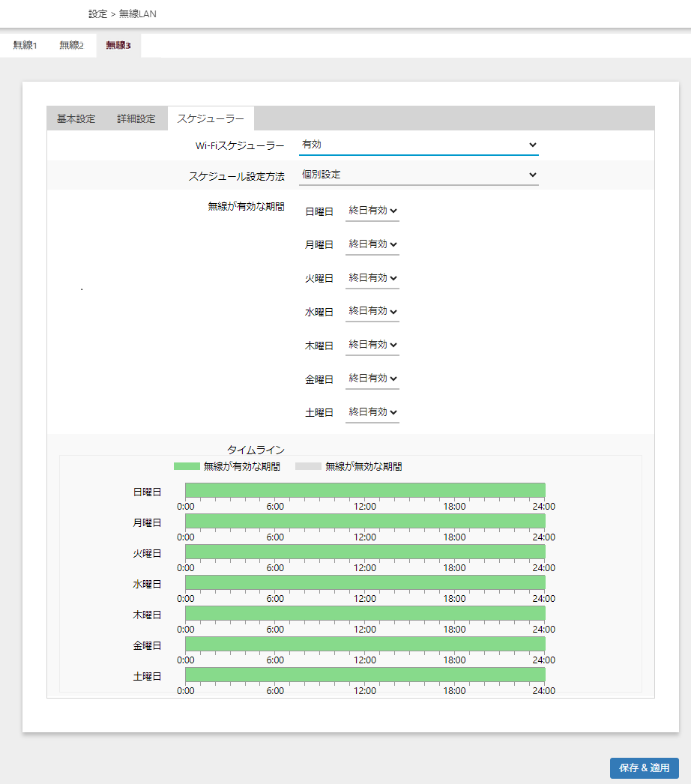Select the スケジューラー tab
The height and width of the screenshot is (784, 691).
click(x=211, y=118)
